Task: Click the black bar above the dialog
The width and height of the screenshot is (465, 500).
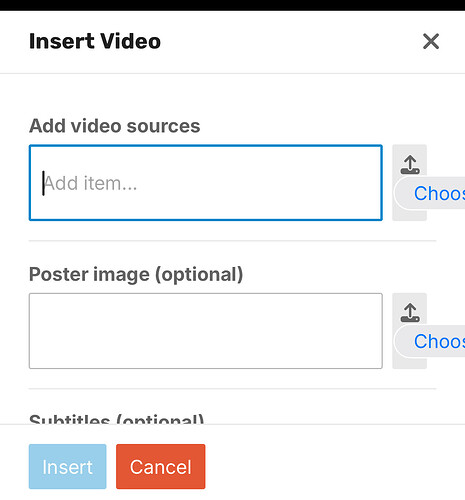Action: pos(232,5)
